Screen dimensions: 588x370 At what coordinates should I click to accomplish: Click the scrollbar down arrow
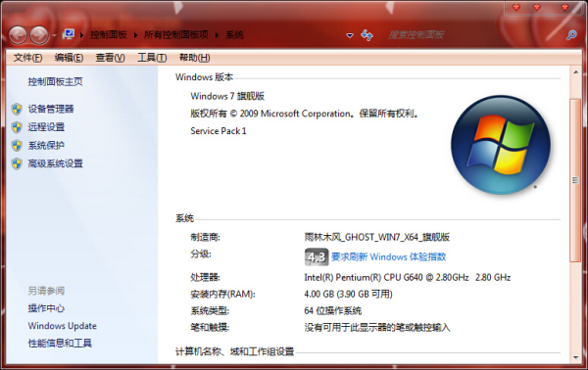click(x=575, y=357)
